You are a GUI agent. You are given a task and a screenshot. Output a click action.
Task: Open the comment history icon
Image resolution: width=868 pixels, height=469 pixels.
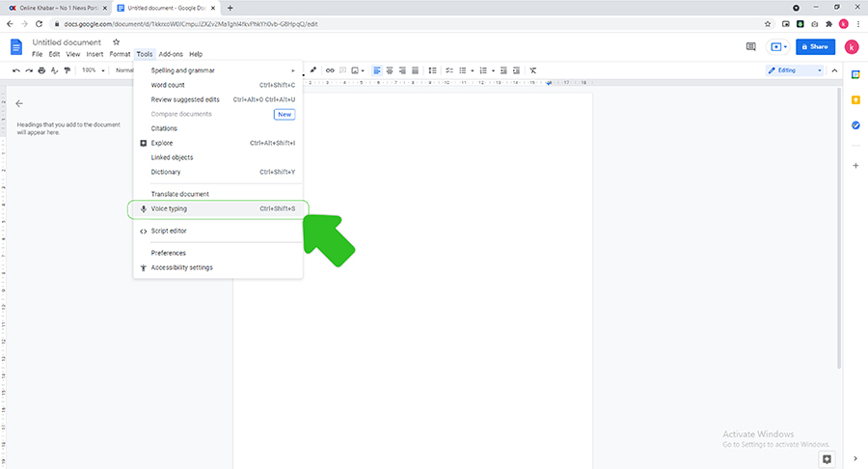pyautogui.click(x=750, y=47)
